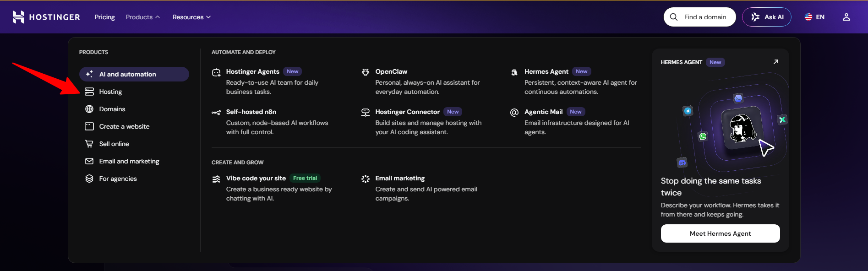Screen dimensions: 868x271
Task: Click the Email marketing spinner icon
Action: (x=366, y=179)
